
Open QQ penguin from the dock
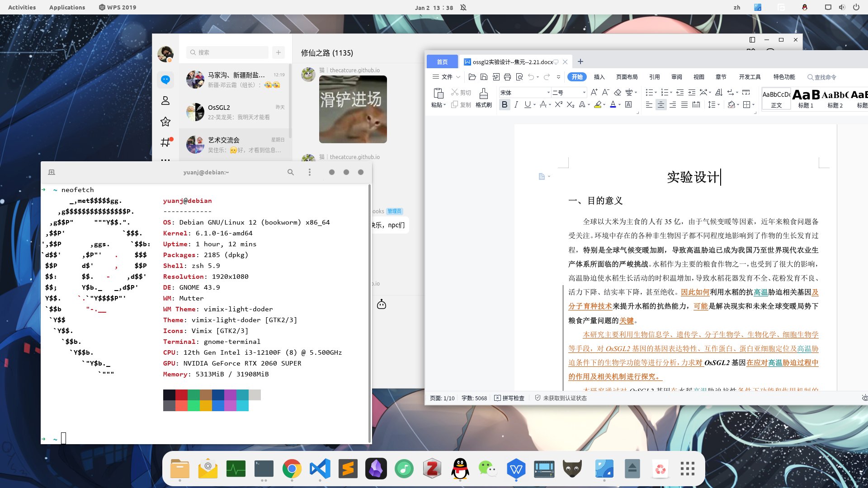pyautogui.click(x=460, y=469)
